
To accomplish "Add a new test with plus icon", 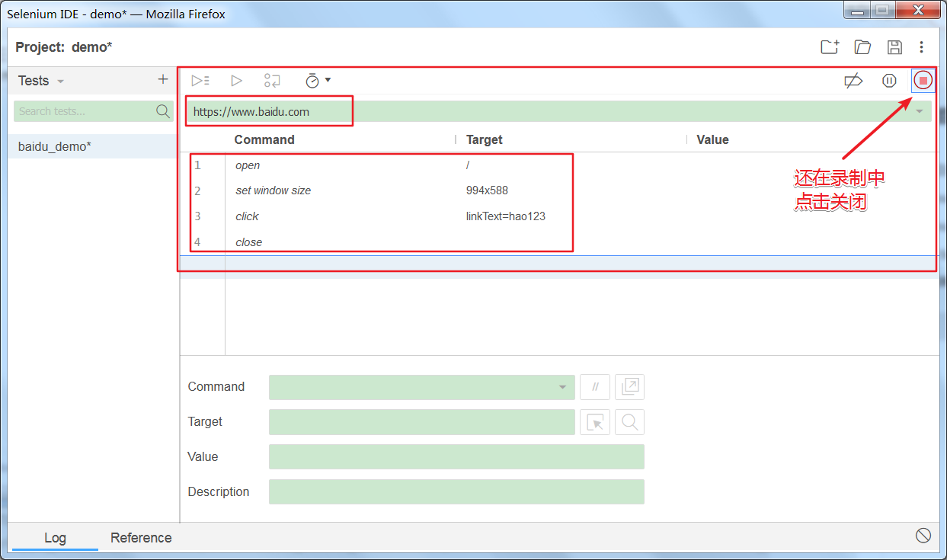I will pyautogui.click(x=162, y=80).
